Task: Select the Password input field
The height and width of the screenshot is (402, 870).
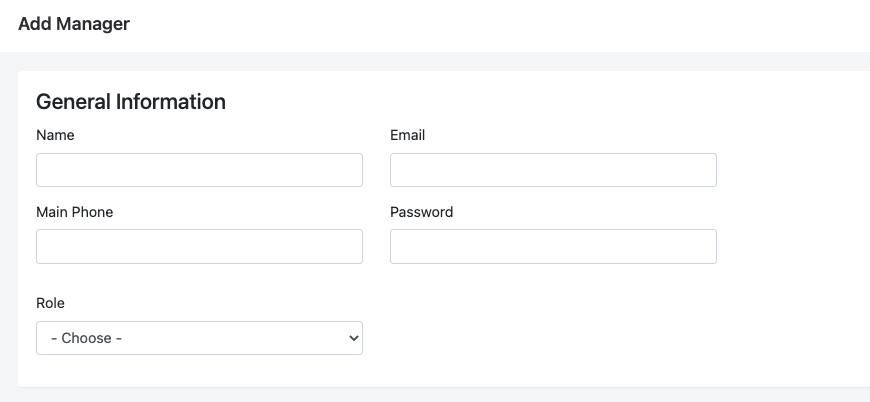Action: [x=553, y=246]
